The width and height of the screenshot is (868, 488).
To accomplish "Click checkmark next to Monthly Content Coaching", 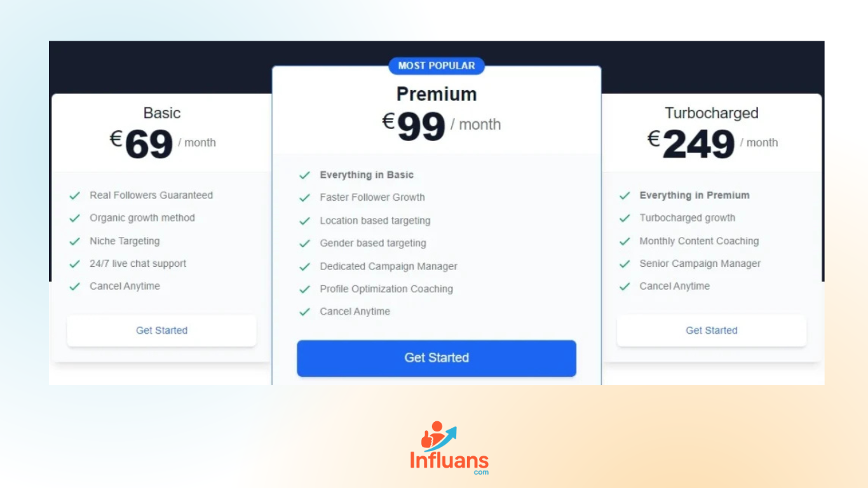I will tap(625, 241).
